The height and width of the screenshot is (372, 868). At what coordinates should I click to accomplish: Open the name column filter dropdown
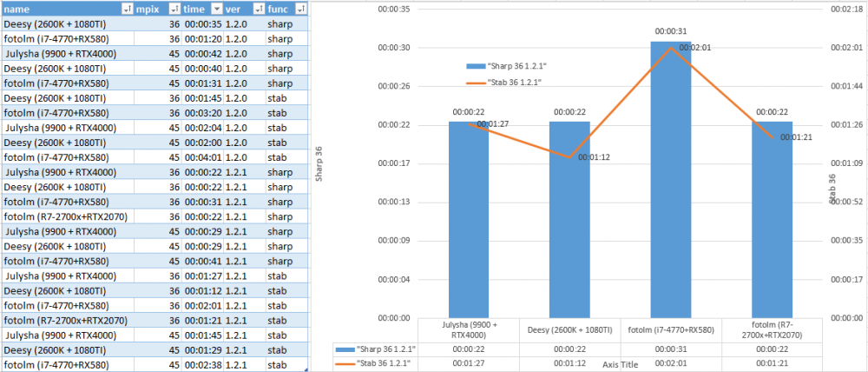(128, 9)
